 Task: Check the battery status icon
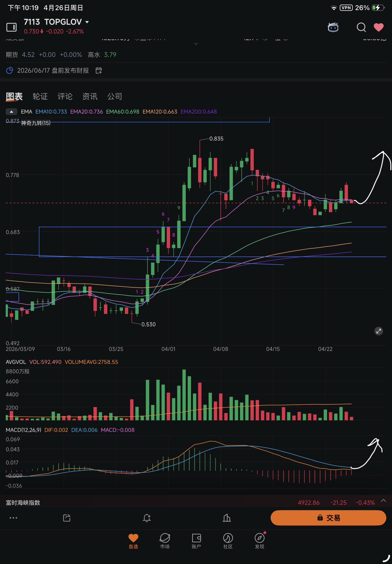(378, 8)
